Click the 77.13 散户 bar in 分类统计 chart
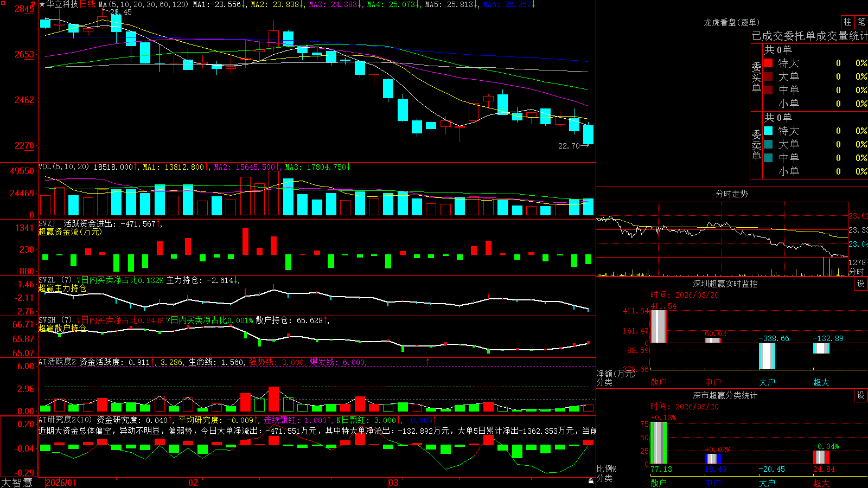The width and height of the screenshot is (868, 488). click(659, 442)
